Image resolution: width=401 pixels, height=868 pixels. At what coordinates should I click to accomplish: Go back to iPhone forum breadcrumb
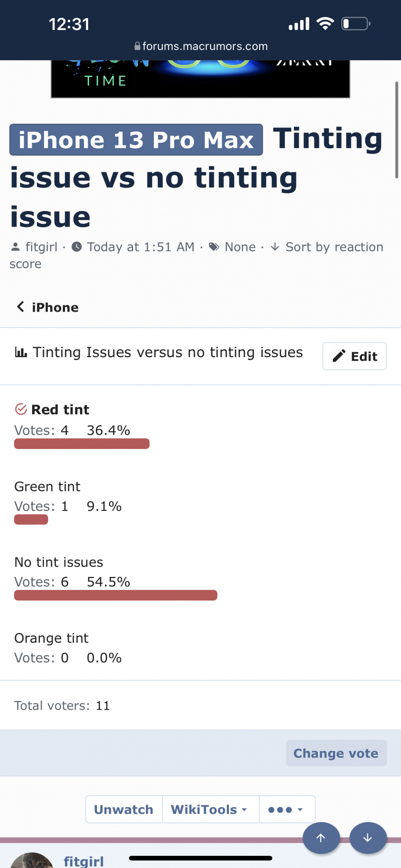(x=55, y=307)
